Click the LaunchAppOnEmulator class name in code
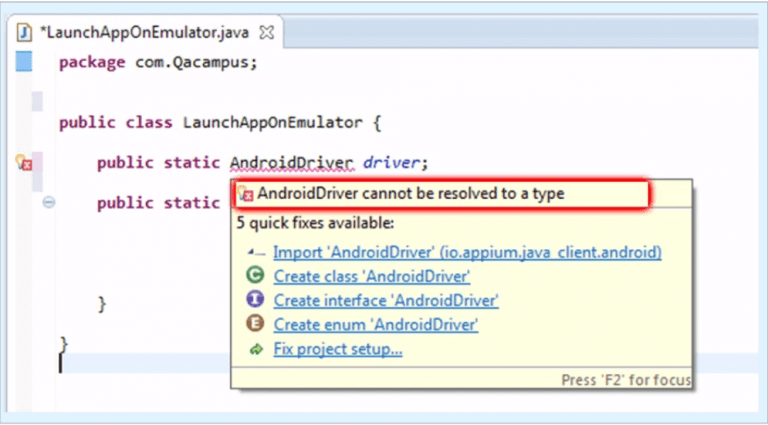The width and height of the screenshot is (768, 425). click(272, 124)
